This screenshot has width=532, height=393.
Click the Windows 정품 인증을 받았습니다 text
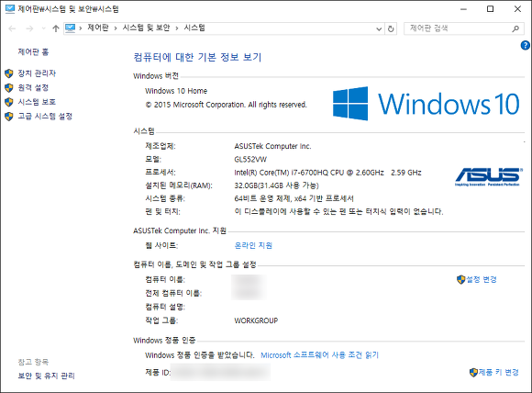pyautogui.click(x=200, y=355)
